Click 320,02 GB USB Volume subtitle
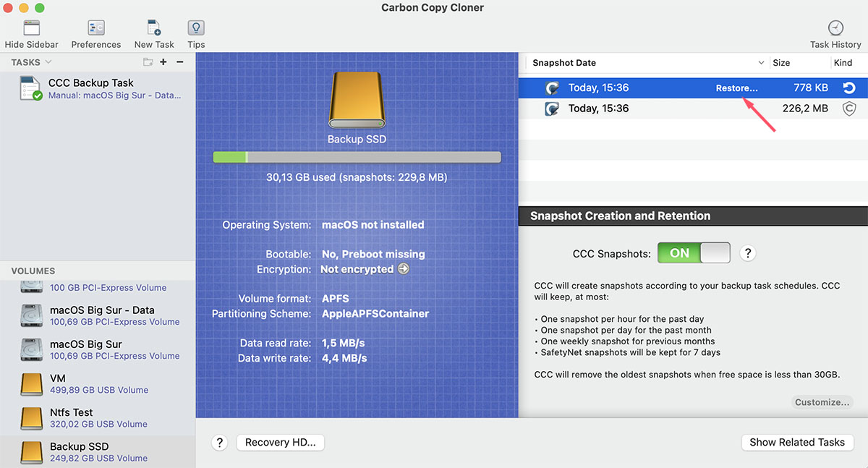This screenshot has height=468, width=868. pyautogui.click(x=98, y=424)
